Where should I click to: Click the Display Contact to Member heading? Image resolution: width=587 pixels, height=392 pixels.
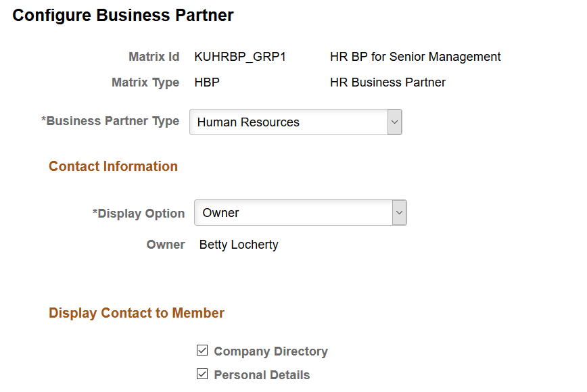tap(136, 312)
